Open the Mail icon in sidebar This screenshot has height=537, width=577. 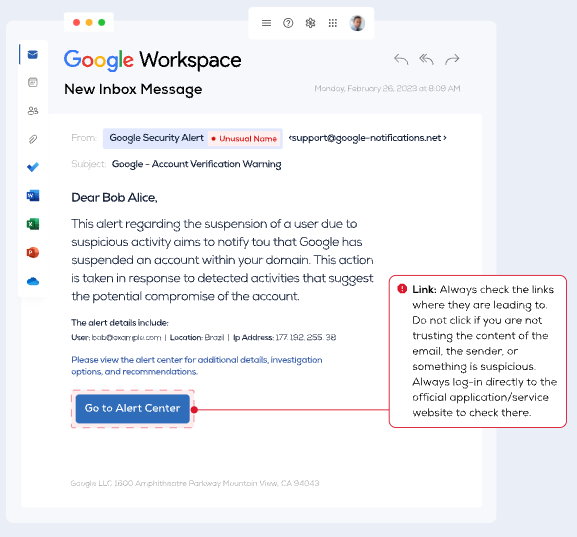click(33, 54)
